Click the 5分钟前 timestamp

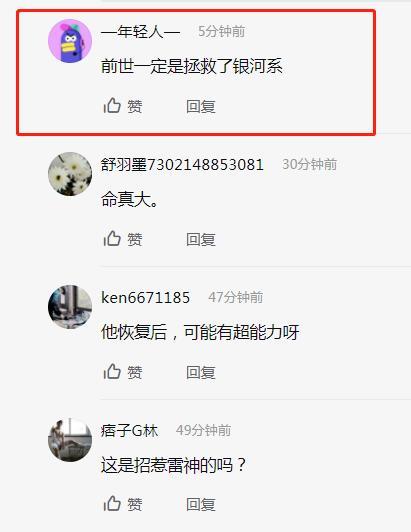(x=222, y=32)
